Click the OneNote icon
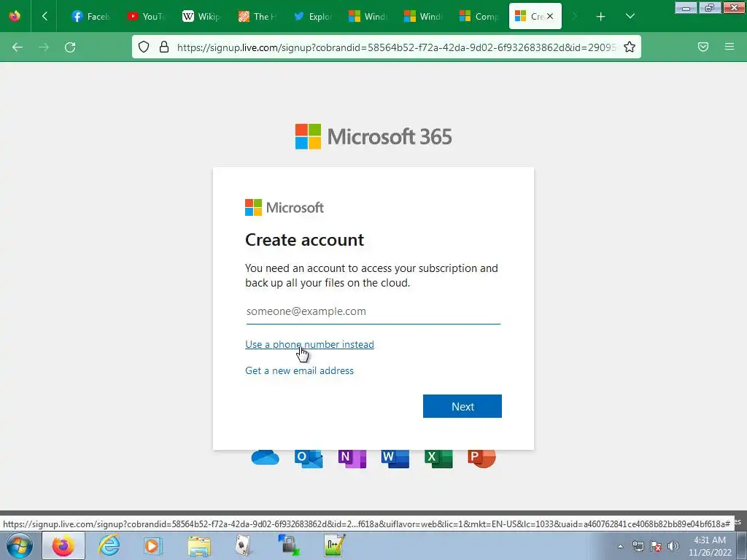Viewport: 747px width, 560px height. pos(352,458)
